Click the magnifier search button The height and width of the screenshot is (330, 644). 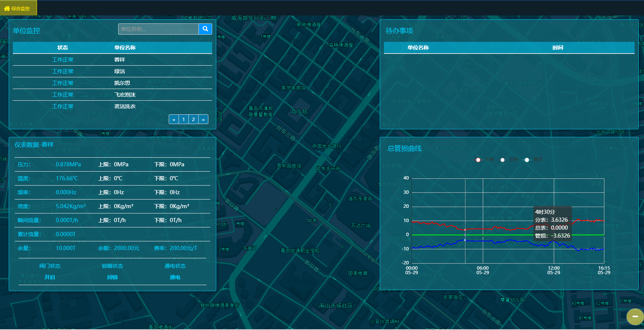(205, 29)
